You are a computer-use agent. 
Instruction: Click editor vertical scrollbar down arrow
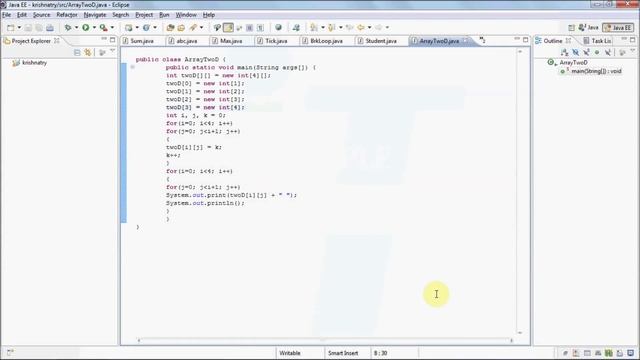[x=520, y=333]
